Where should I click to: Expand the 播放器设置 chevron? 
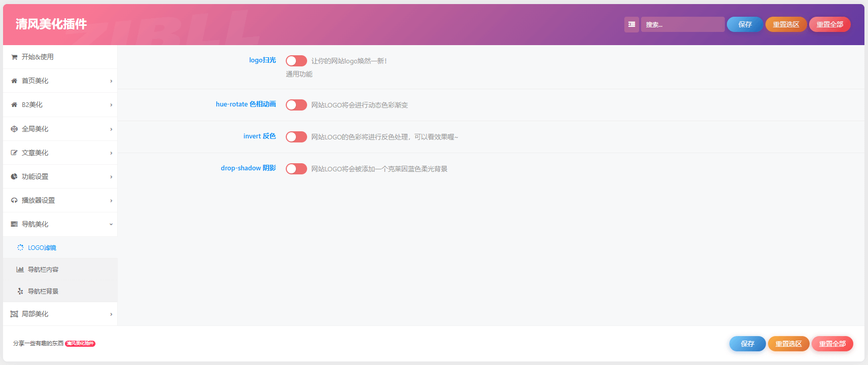pos(111,201)
